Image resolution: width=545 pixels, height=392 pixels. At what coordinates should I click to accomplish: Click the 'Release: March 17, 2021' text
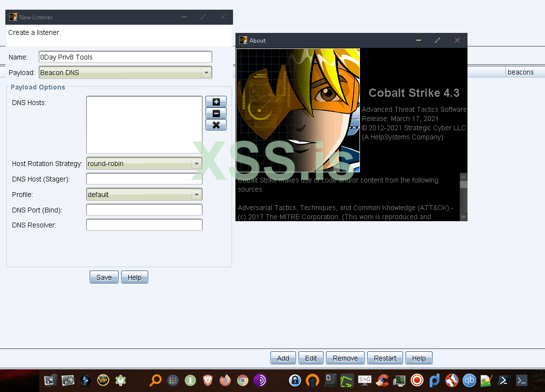pyautogui.click(x=400, y=119)
